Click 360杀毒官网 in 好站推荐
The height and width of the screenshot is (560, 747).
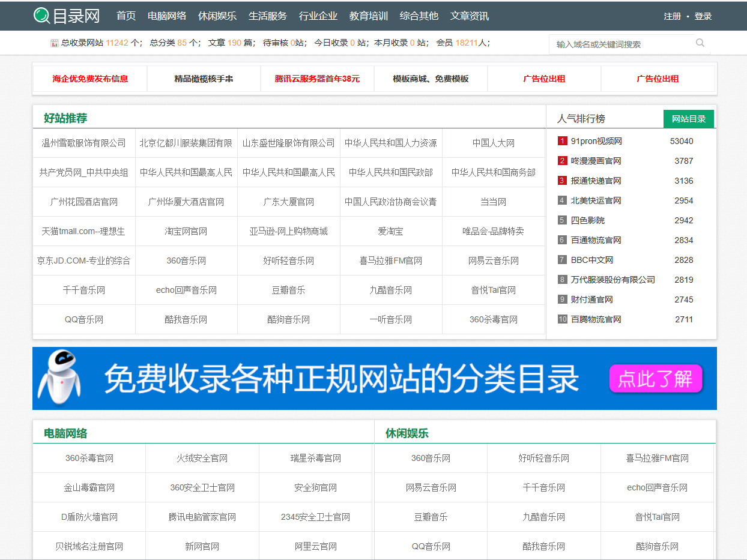(494, 319)
